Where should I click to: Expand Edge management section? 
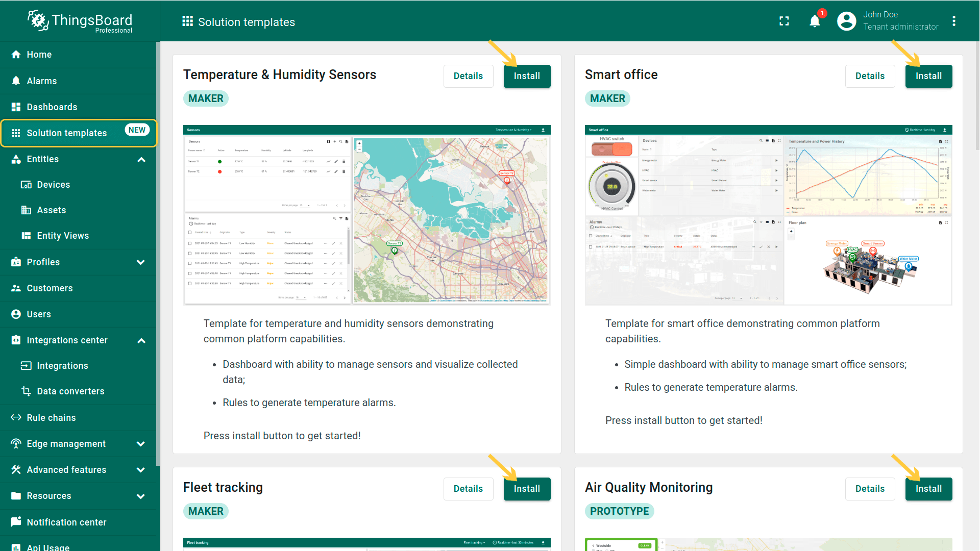tap(141, 444)
